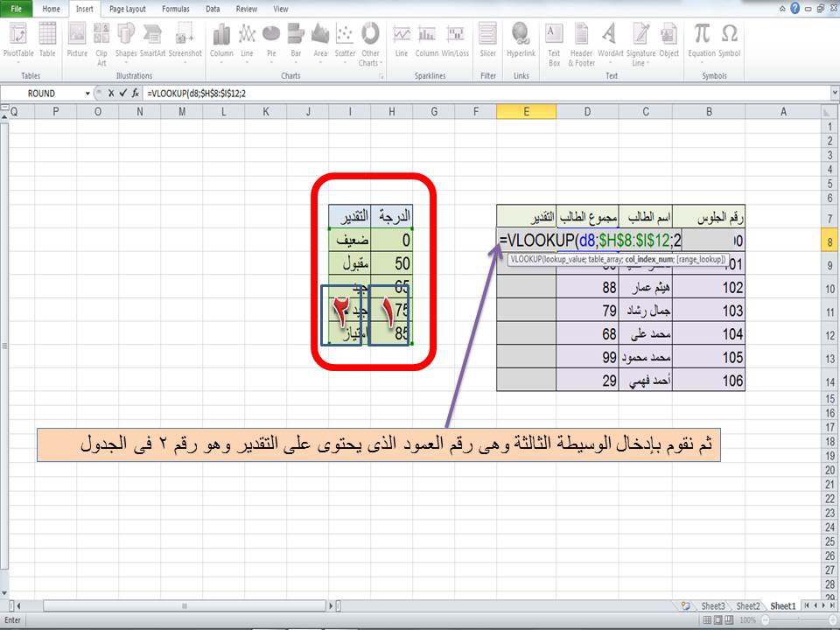840x630 pixels.
Task: Switch to the Home tab
Action: tap(52, 9)
